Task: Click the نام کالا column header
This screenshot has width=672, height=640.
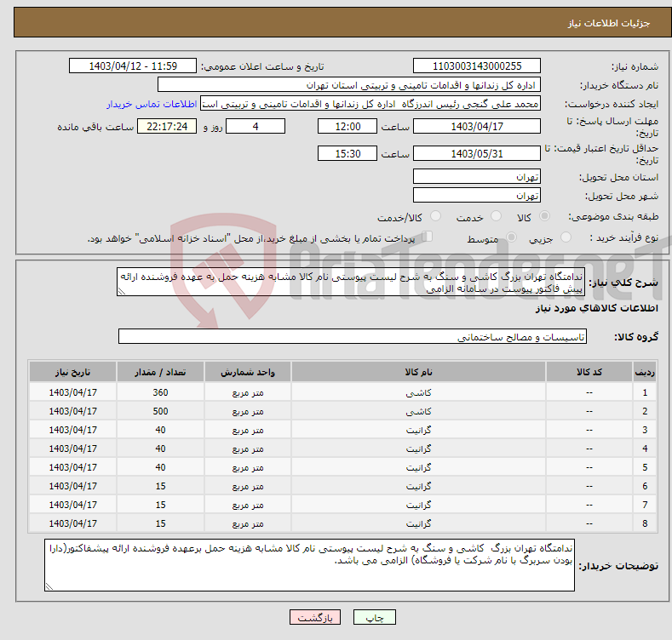Action: (418, 372)
